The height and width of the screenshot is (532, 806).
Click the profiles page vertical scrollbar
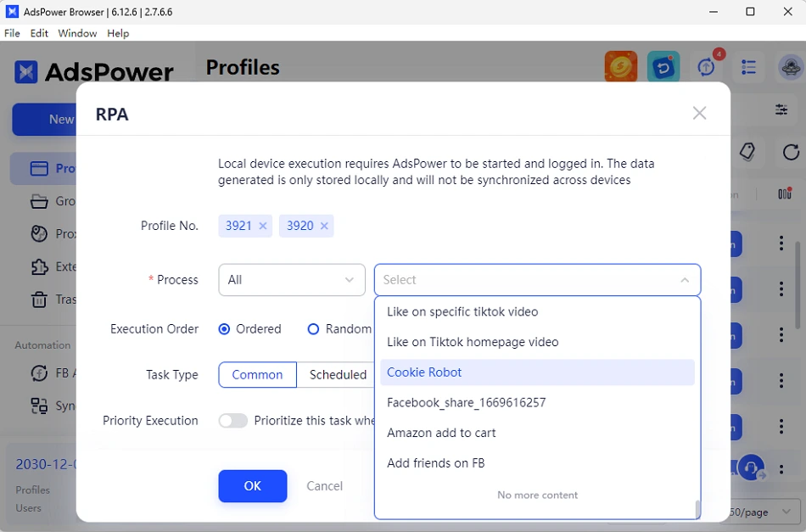click(798, 285)
